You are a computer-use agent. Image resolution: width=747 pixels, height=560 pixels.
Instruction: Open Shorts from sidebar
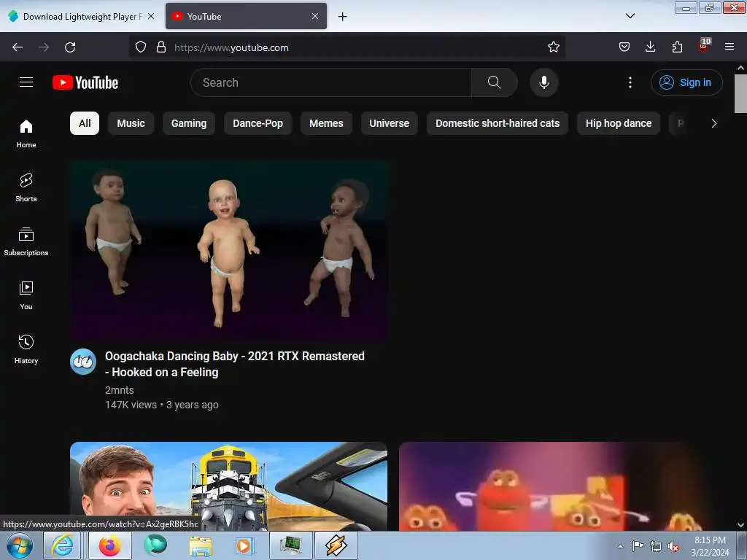pyautogui.click(x=26, y=187)
